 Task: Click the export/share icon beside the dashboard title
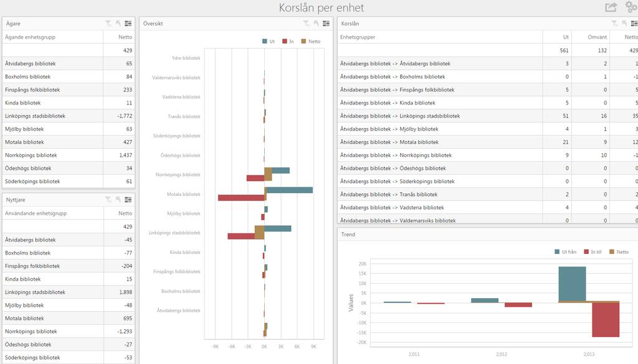pos(611,7)
